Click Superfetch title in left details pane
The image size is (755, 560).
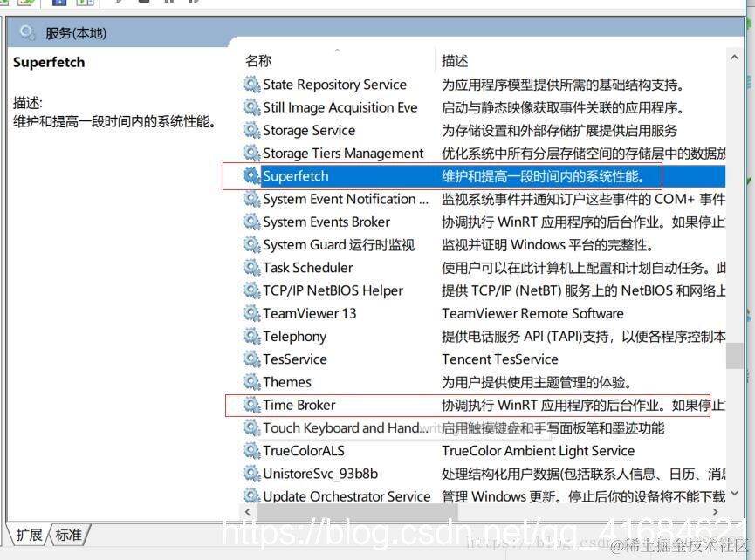[x=49, y=62]
